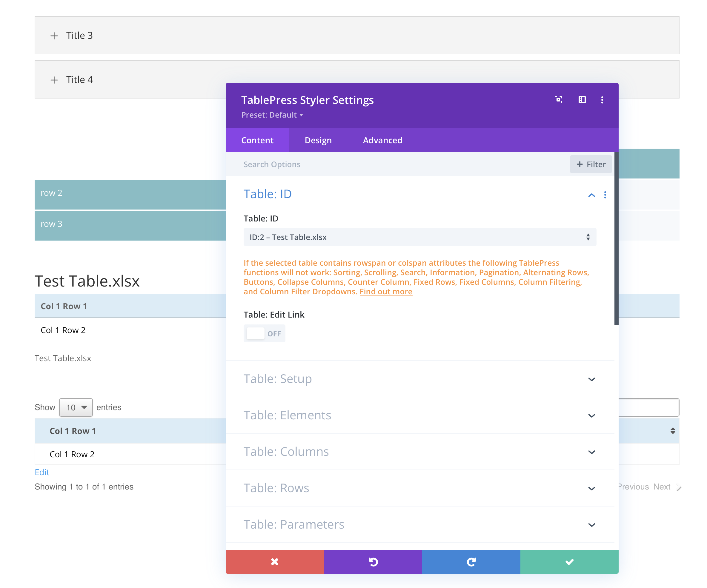Click the plus icon beside Title 4
The height and width of the screenshot is (588, 707).
point(54,80)
